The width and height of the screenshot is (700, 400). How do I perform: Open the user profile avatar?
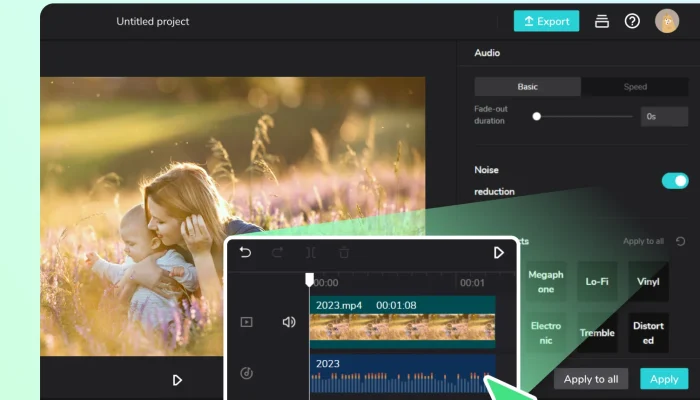click(x=667, y=21)
